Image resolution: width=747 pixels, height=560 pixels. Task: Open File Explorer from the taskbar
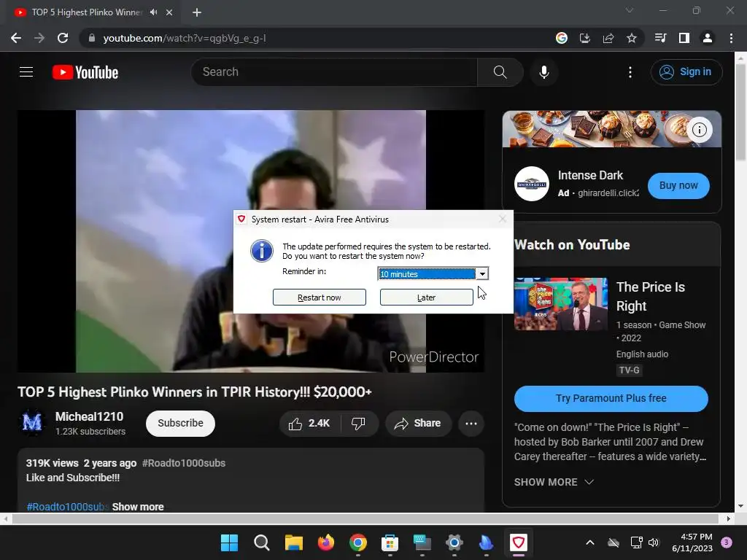click(293, 542)
